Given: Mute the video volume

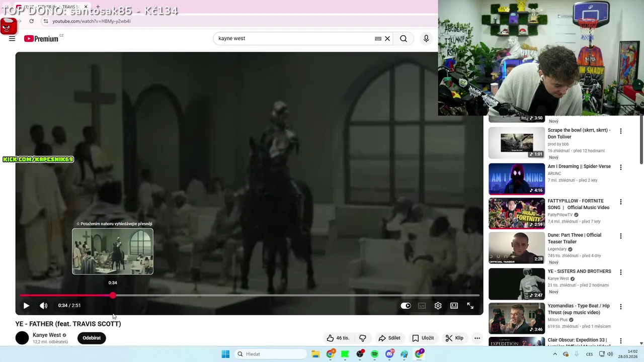Looking at the screenshot, I should (x=44, y=306).
